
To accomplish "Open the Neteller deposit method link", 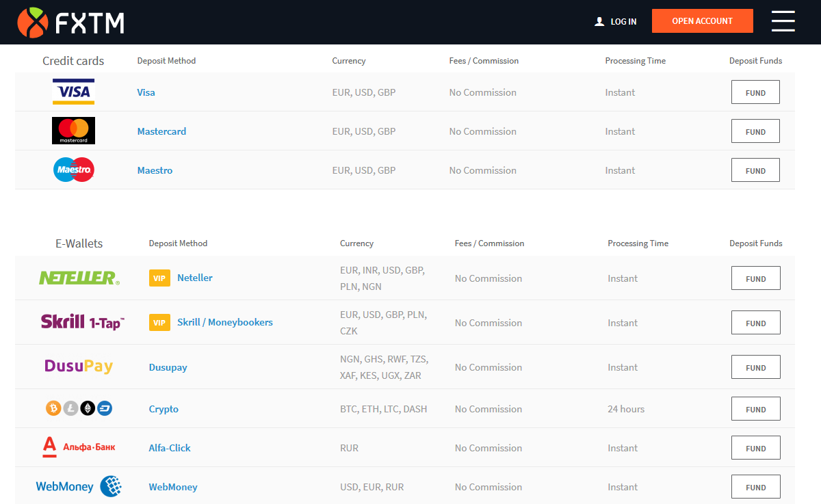I will coord(195,278).
